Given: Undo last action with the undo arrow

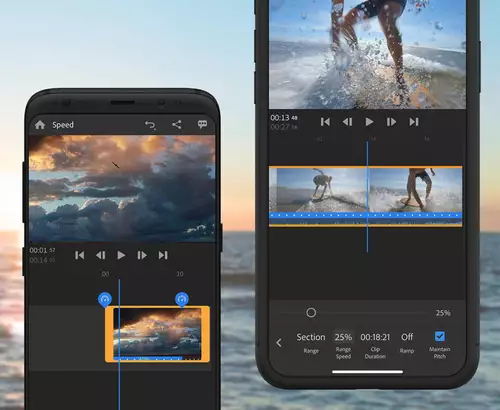Looking at the screenshot, I should (150, 125).
